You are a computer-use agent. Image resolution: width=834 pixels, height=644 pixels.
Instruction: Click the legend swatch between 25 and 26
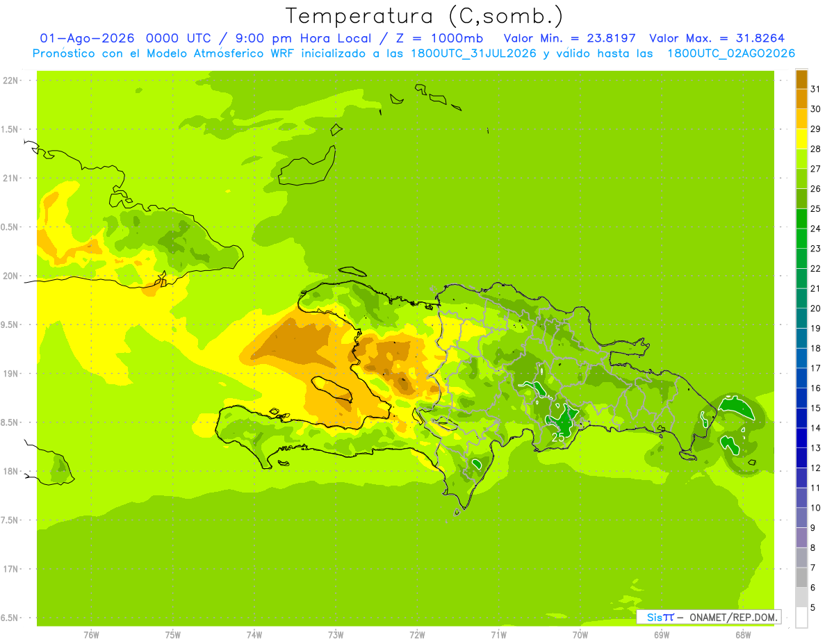(x=801, y=199)
